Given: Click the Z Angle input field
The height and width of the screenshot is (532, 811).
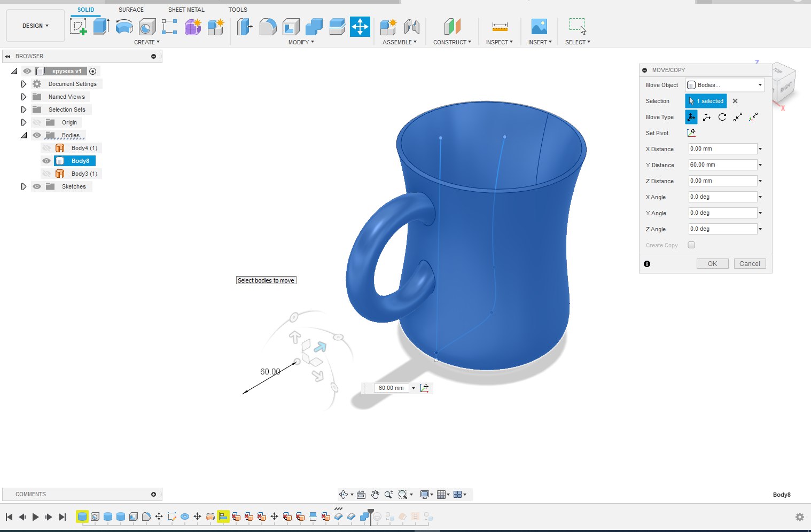Looking at the screenshot, I should click(722, 229).
